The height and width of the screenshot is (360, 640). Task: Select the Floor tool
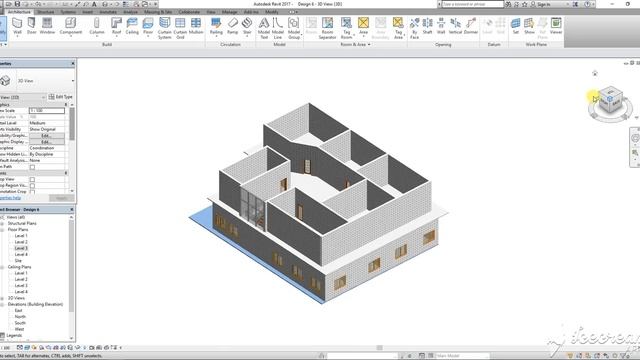coord(148,26)
